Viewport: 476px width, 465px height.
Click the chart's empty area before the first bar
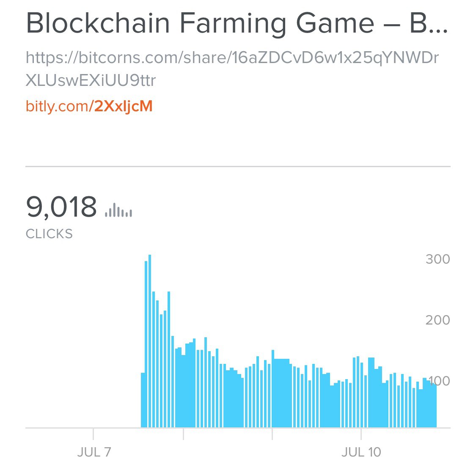[83, 340]
